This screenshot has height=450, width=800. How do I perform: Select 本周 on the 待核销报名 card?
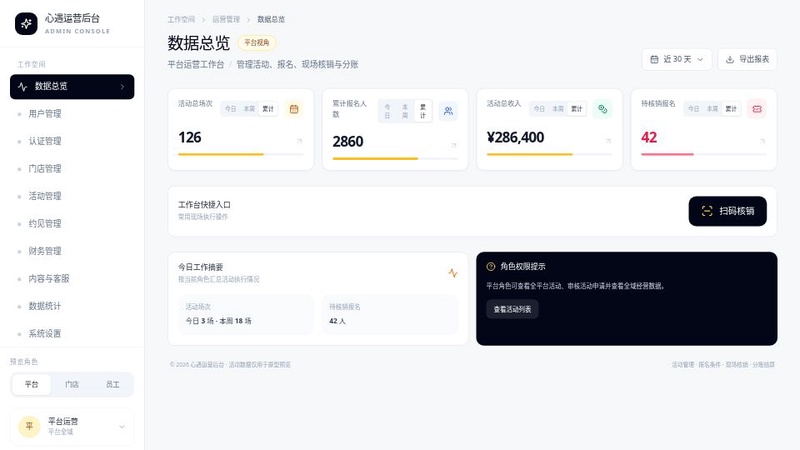point(712,109)
